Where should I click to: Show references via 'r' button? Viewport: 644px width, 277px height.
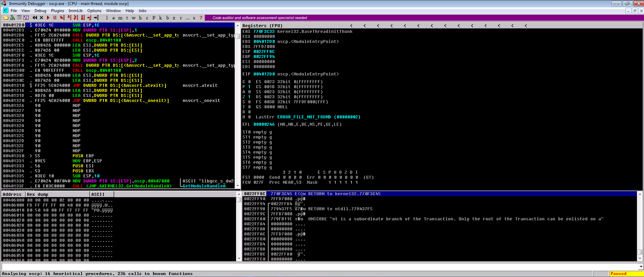181,18
